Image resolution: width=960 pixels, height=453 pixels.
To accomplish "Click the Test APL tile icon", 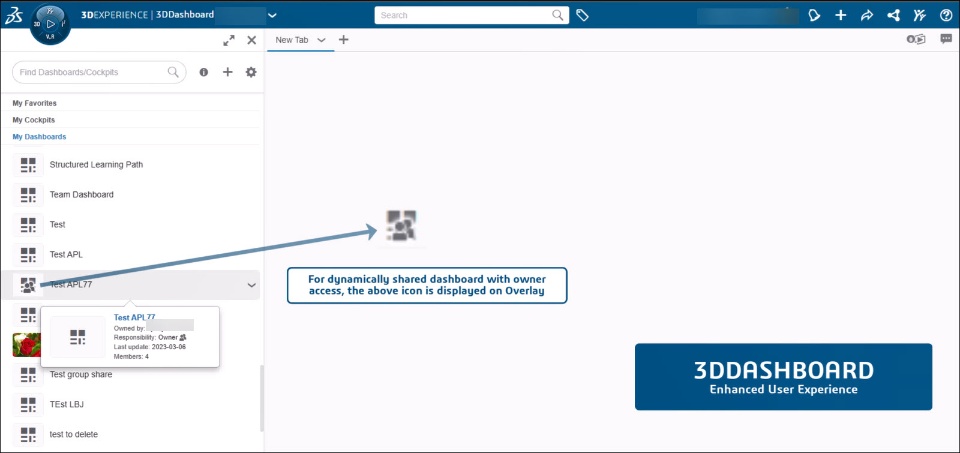I will click(28, 255).
